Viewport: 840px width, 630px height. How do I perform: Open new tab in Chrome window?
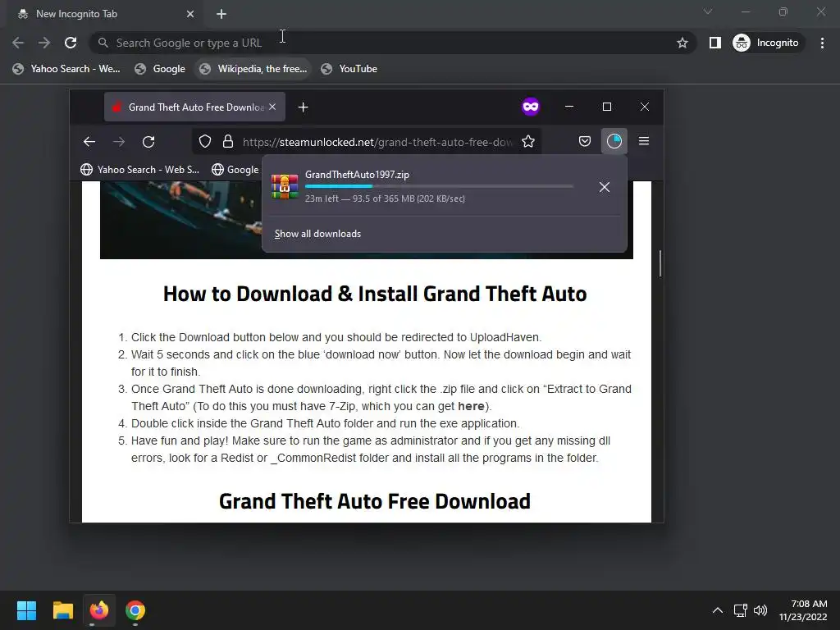point(221,14)
